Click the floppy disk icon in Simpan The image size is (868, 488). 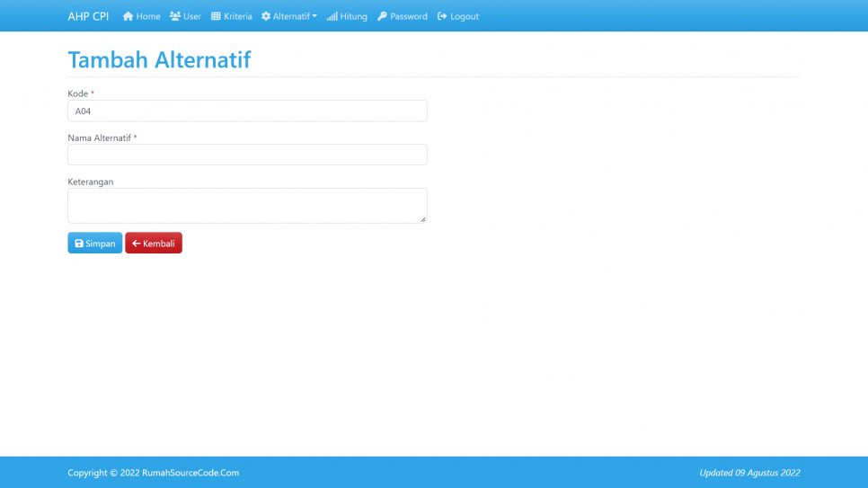click(x=79, y=244)
